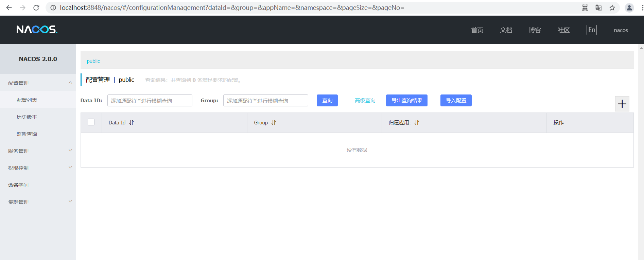Click the 操作 column header
Image resolution: width=644 pixels, height=260 pixels.
[558, 122]
